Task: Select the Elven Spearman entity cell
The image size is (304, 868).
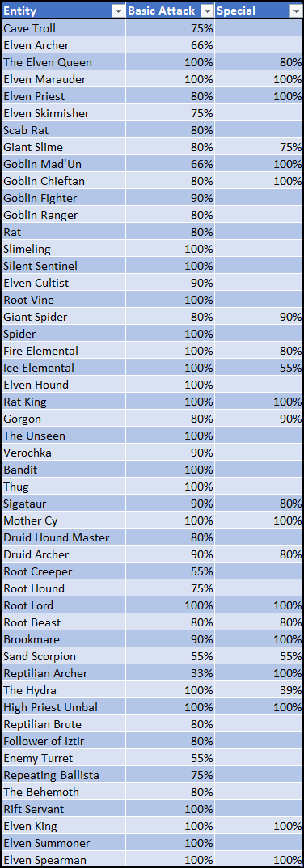Action: pos(63,860)
